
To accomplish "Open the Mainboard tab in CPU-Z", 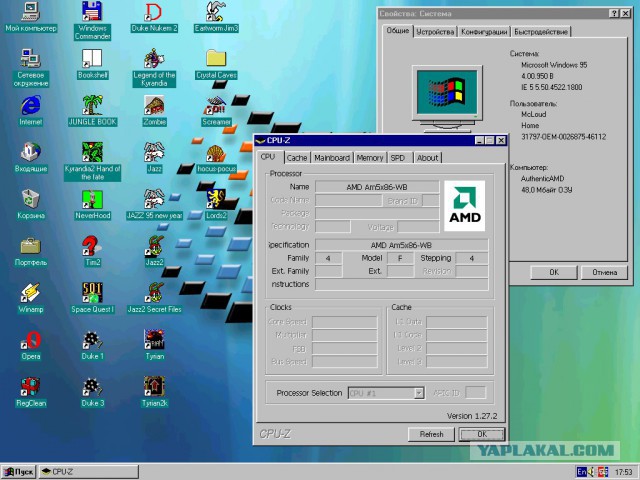I will (332, 158).
